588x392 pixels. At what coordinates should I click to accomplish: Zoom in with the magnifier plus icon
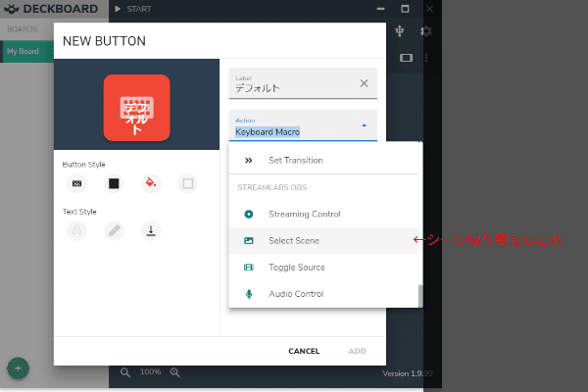coord(174,372)
